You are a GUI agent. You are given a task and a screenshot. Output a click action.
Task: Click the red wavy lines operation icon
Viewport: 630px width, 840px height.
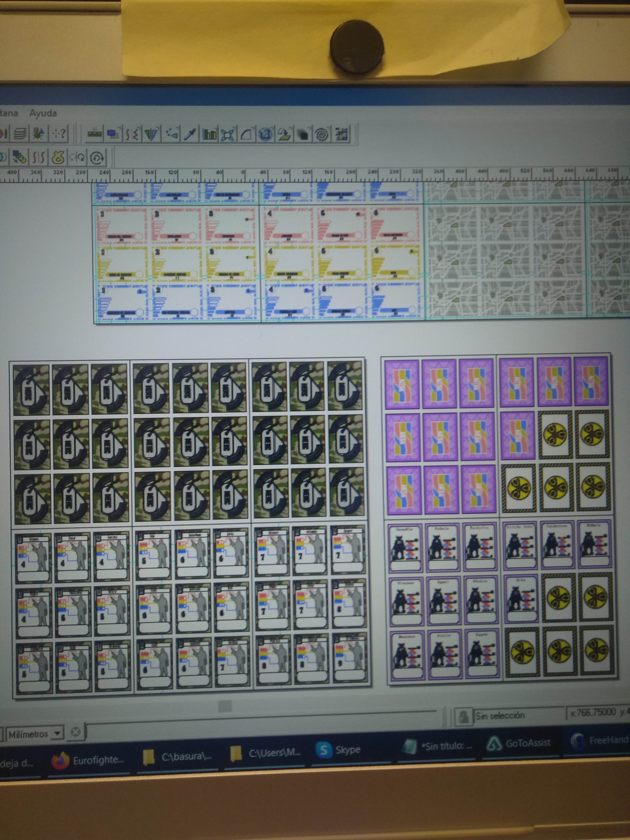click(39, 157)
